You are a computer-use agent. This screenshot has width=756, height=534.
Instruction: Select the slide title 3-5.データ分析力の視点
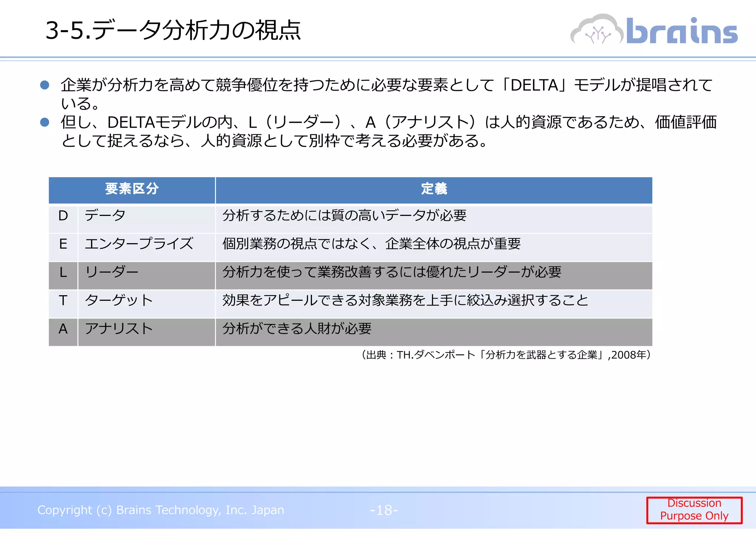click(x=173, y=30)
